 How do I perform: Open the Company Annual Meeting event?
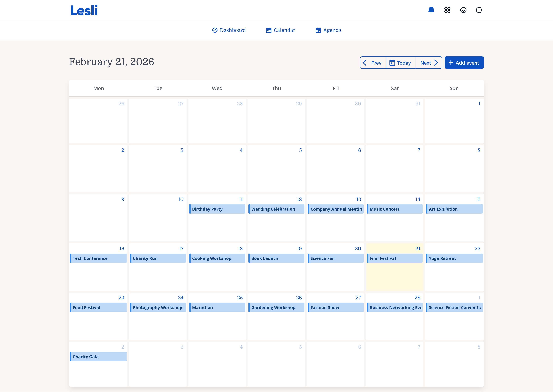pos(335,209)
